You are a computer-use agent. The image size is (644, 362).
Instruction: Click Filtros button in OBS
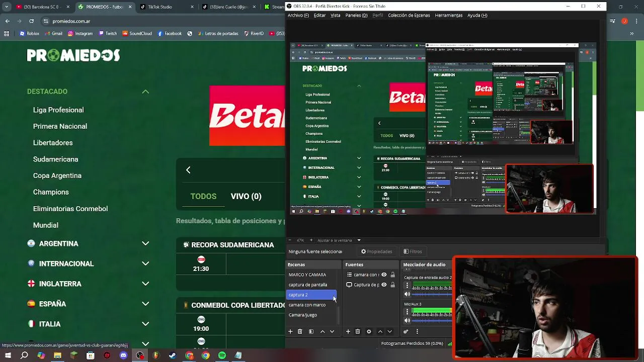[413, 251]
